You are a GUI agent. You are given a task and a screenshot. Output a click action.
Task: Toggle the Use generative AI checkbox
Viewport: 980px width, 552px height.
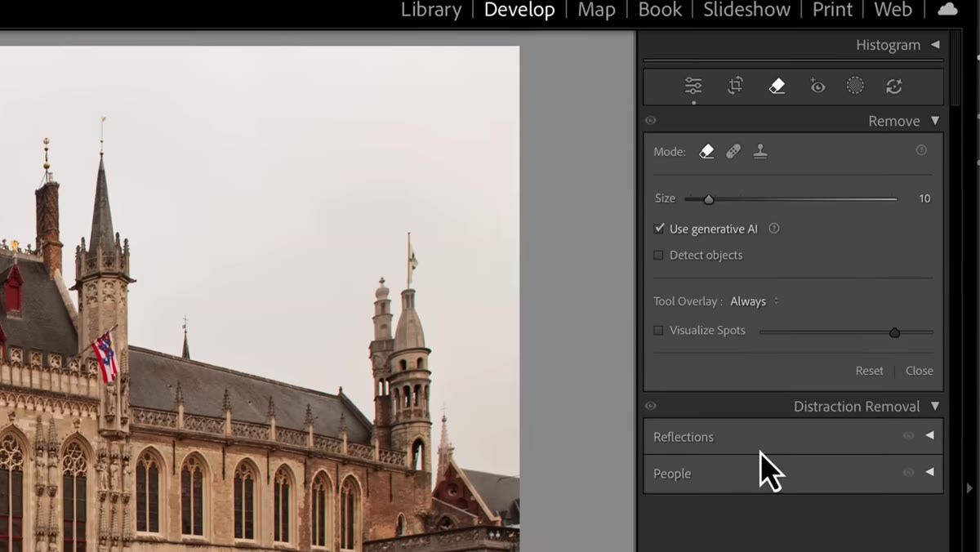coord(659,229)
